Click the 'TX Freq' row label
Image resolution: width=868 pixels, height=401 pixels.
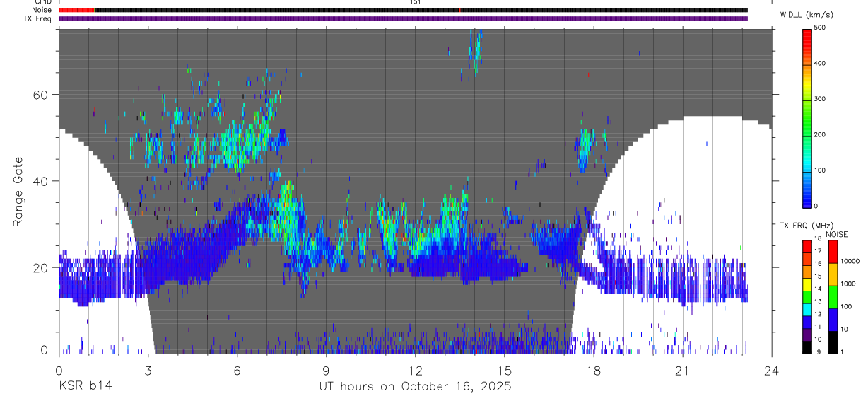point(38,18)
